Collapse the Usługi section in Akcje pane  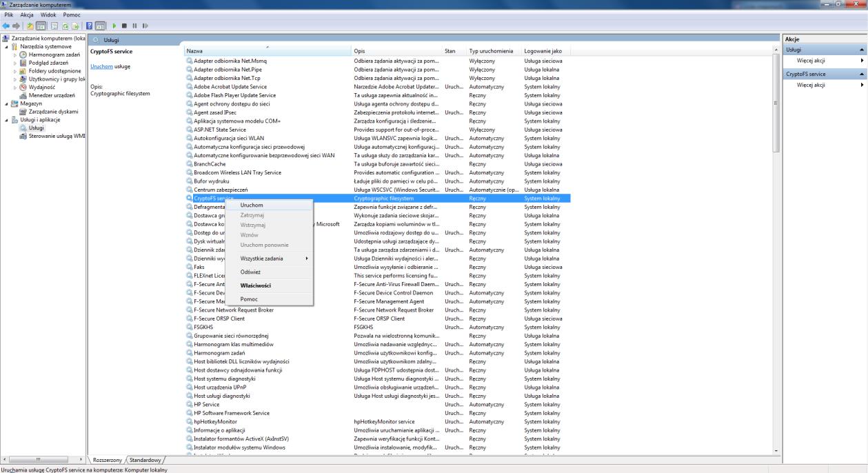[x=862, y=51]
